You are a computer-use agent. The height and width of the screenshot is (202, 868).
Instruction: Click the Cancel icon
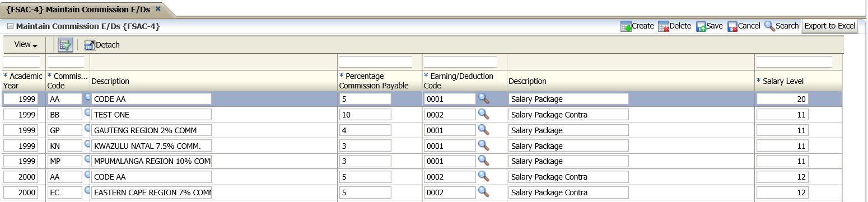click(732, 26)
